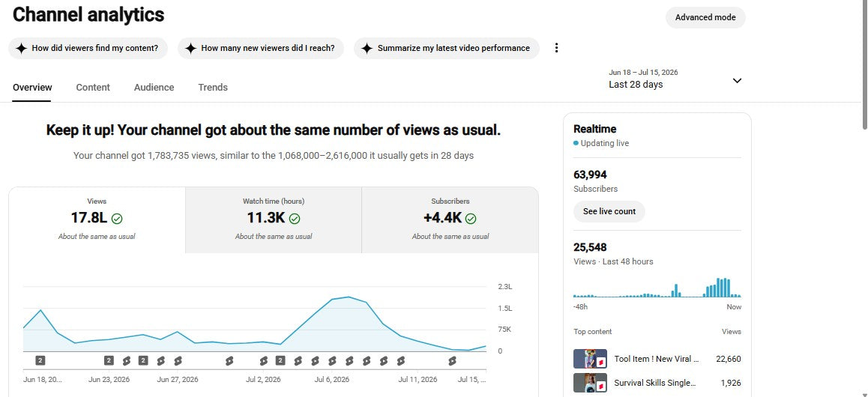Click the green checkmark beside Watch time 11.3K
This screenshot has width=868, height=397.
pos(295,219)
